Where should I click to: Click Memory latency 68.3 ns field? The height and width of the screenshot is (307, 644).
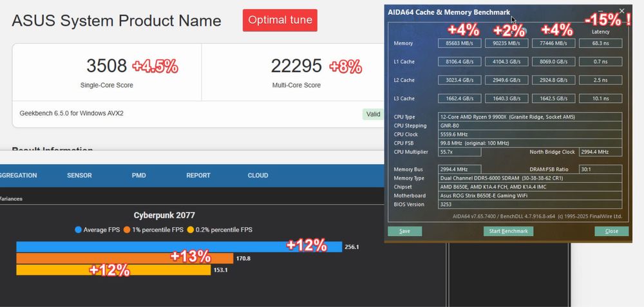[600, 43]
